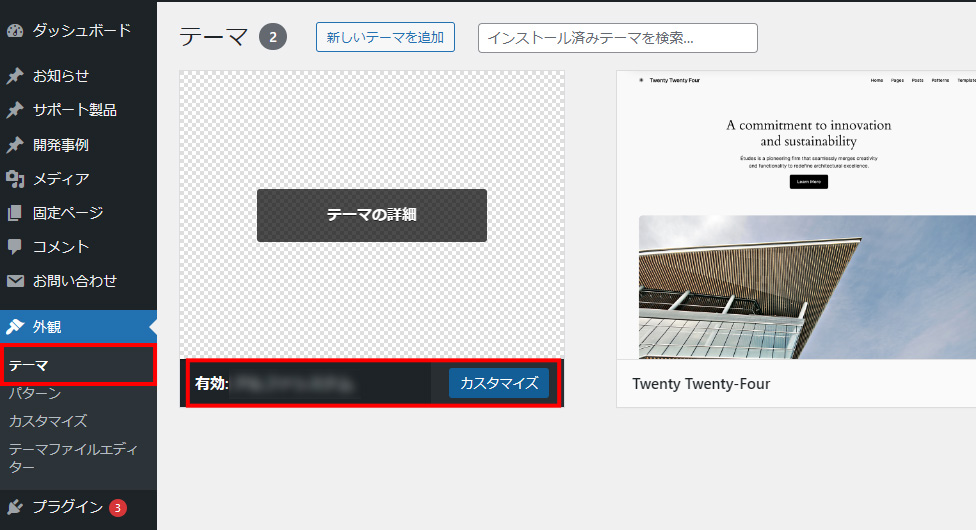The image size is (976, 530).
Task: Click the テーマの詳細 overlay button
Action: (371, 215)
